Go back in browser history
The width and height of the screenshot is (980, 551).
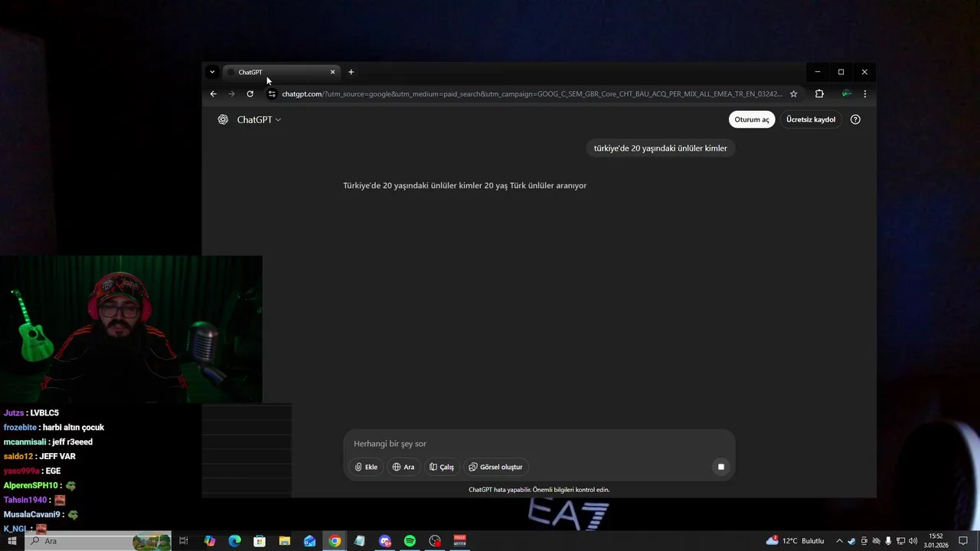point(213,94)
